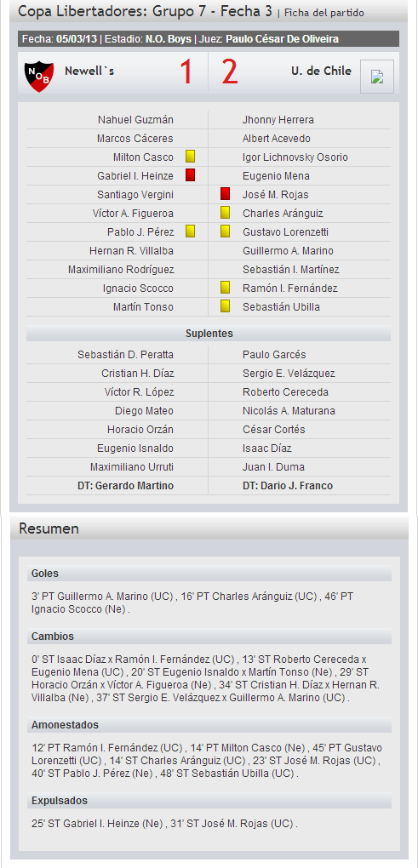Screen dimensions: 418x868
Task: Click the red card beside Gabriel I. Heinze
Action: click(190, 175)
